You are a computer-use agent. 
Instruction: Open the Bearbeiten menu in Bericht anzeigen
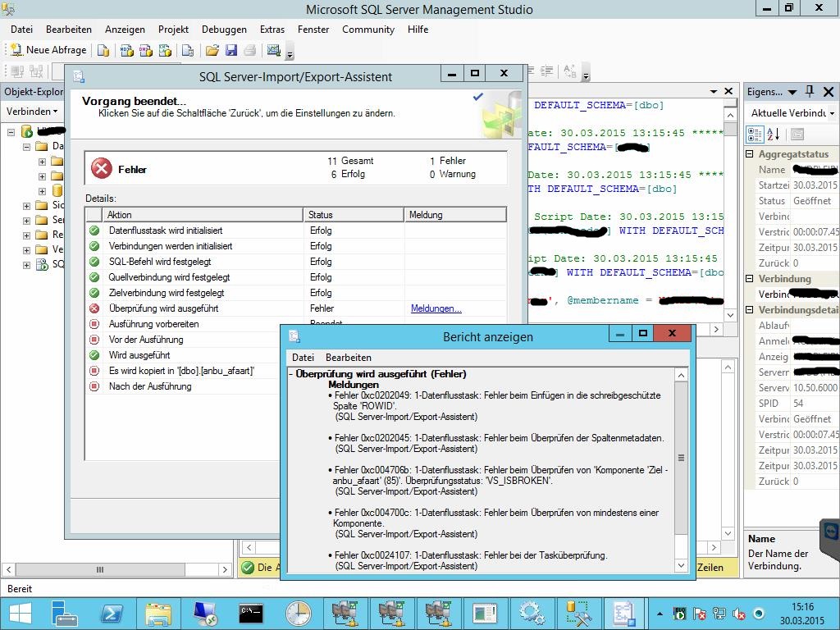(x=348, y=358)
